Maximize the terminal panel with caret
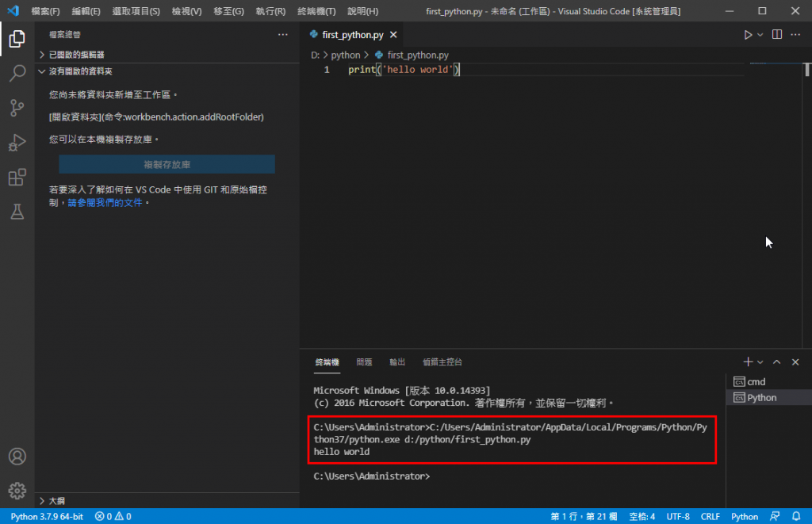This screenshot has width=812, height=524. coord(777,362)
